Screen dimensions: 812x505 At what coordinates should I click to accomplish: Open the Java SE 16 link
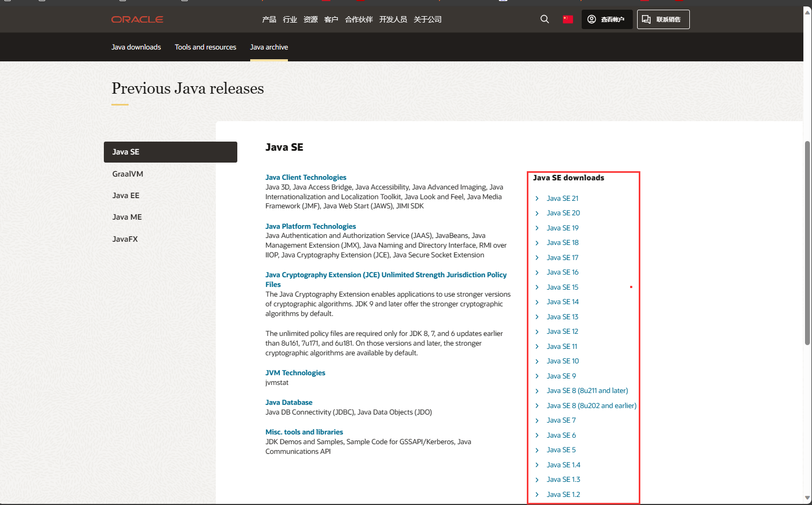pos(563,272)
